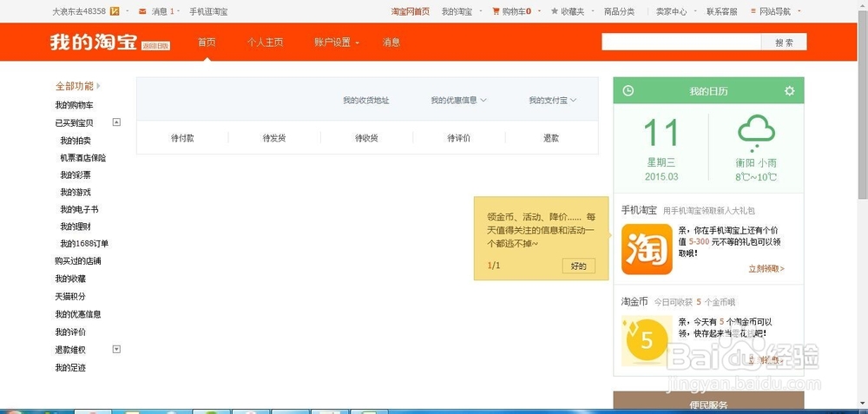Click the username 大浪东去48358

pyautogui.click(x=79, y=11)
